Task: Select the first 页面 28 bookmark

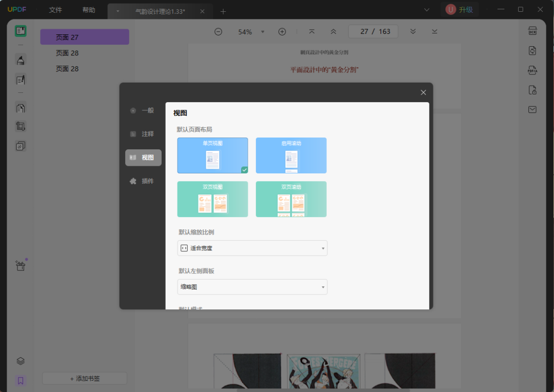Action: coord(85,53)
